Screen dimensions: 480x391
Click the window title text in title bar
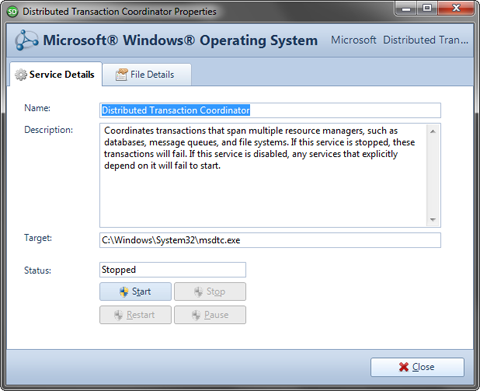(x=119, y=12)
